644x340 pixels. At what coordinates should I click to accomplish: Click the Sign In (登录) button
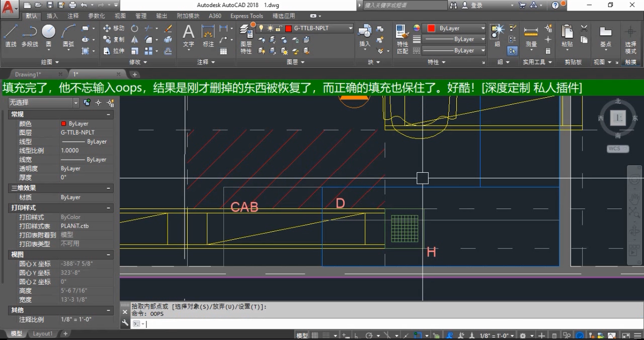(476, 5)
